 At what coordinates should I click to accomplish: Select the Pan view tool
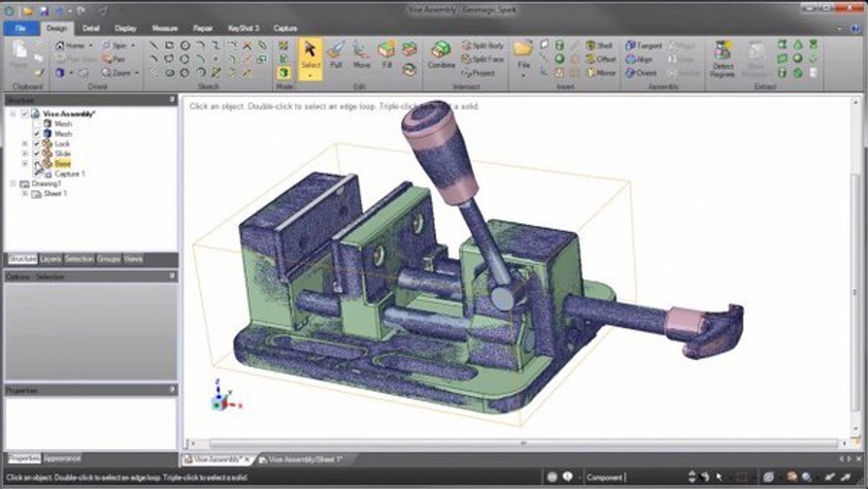114,59
